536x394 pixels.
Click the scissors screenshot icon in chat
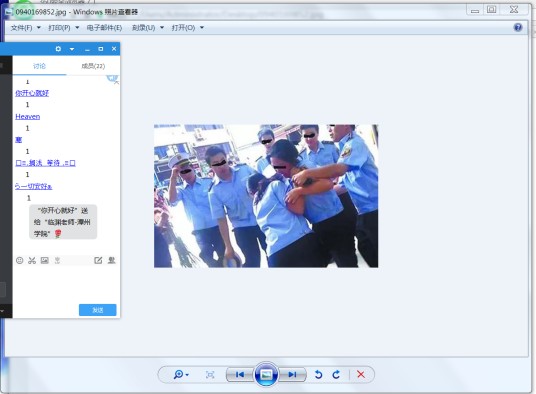click(x=32, y=260)
